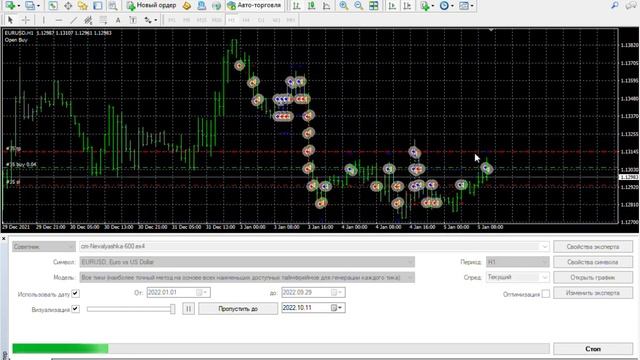640x360 pixels.
Task: Tile windows with the grid icon
Action: 373,6
